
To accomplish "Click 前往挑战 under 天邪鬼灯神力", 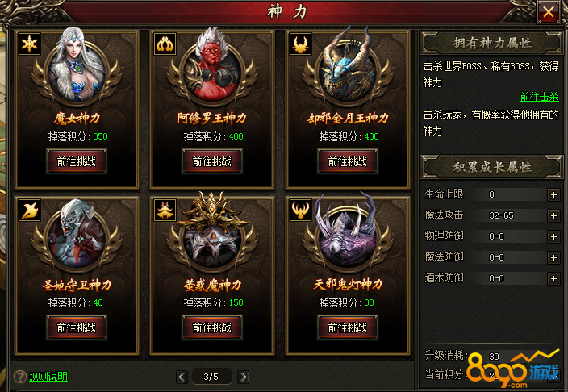I will pyautogui.click(x=348, y=327).
